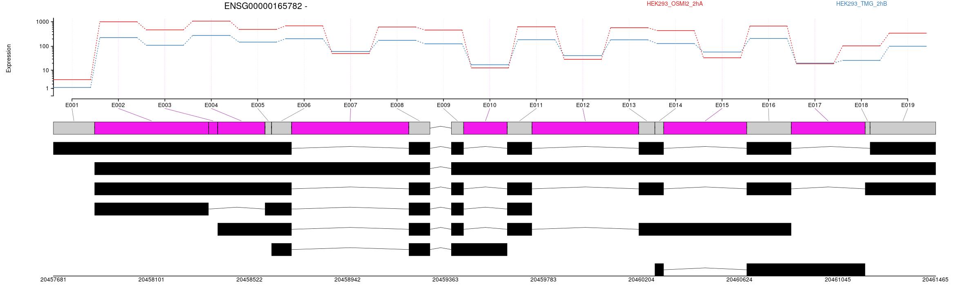Click the blue expression line at E018

[x=861, y=60]
